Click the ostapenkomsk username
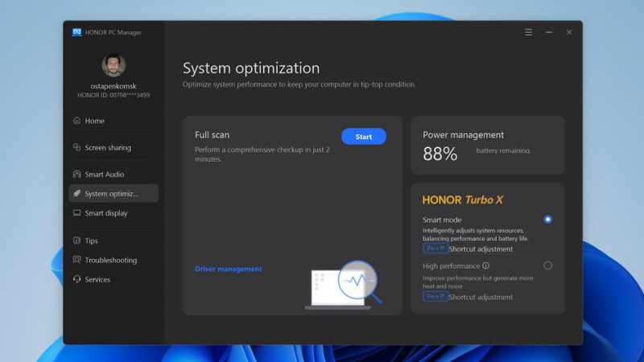The image size is (644, 362). tap(114, 86)
